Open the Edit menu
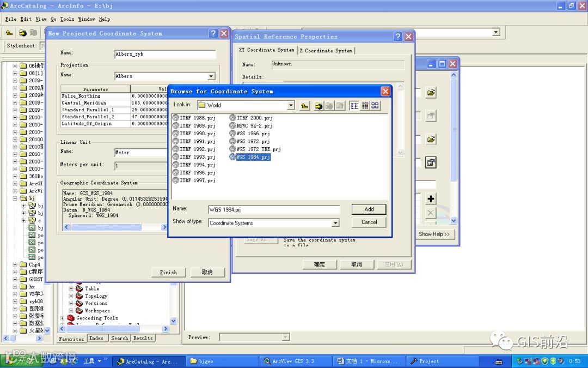 (26, 19)
